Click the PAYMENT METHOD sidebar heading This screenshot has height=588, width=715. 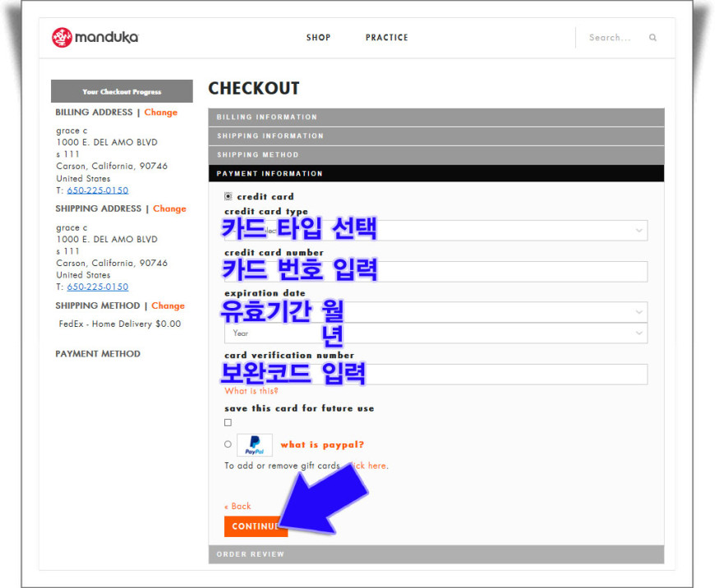coord(98,354)
